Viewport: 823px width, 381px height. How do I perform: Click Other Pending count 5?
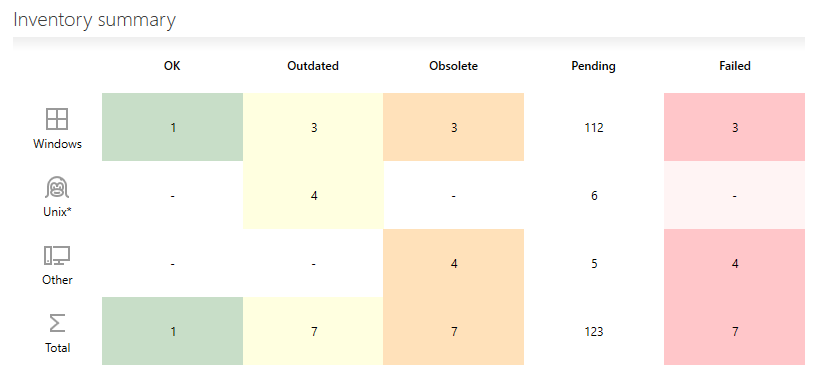[x=594, y=263]
